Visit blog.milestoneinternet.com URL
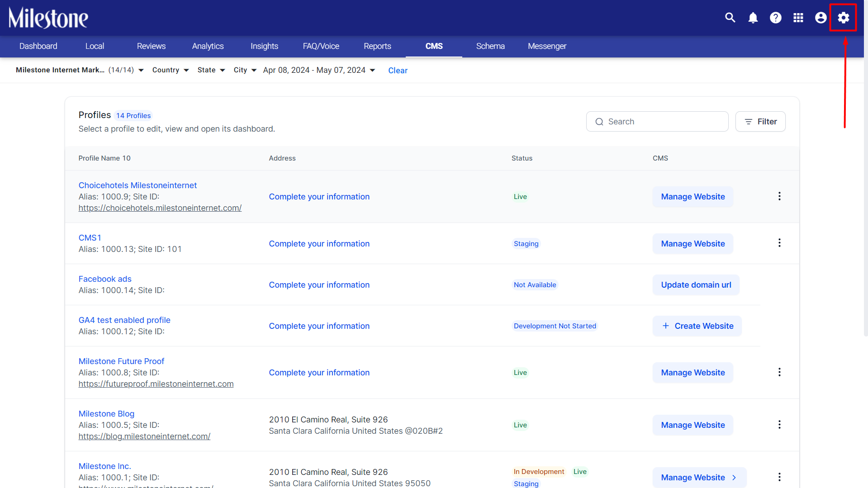The width and height of the screenshot is (868, 488). [144, 436]
